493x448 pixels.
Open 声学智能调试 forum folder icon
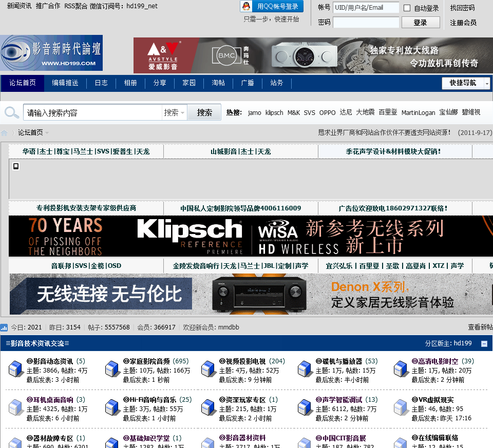[305, 407]
